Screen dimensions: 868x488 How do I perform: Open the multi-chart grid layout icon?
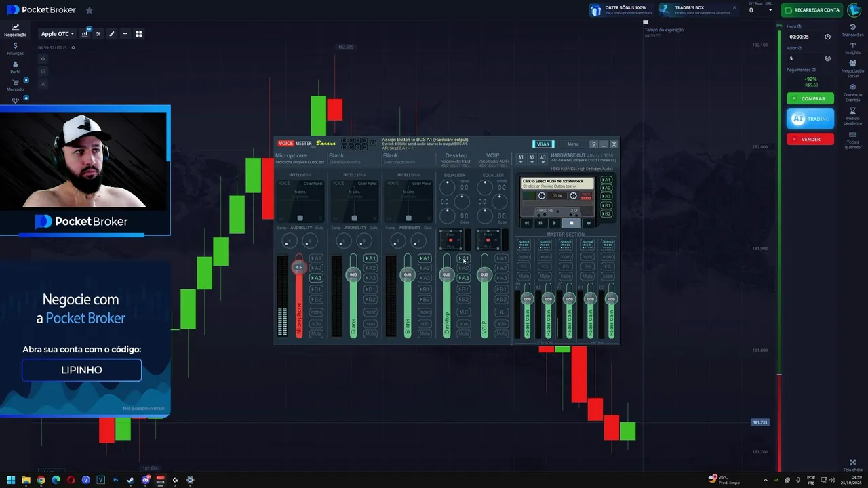[139, 33]
